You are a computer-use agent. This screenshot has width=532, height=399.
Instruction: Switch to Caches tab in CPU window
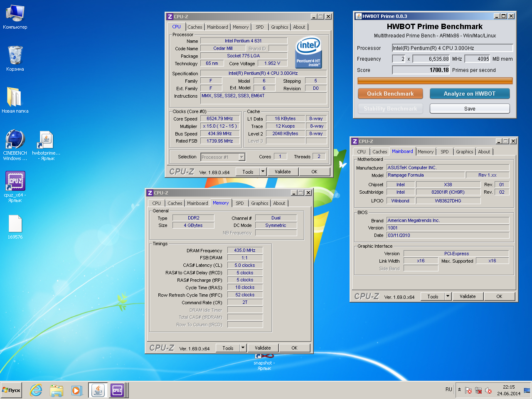coord(195,27)
